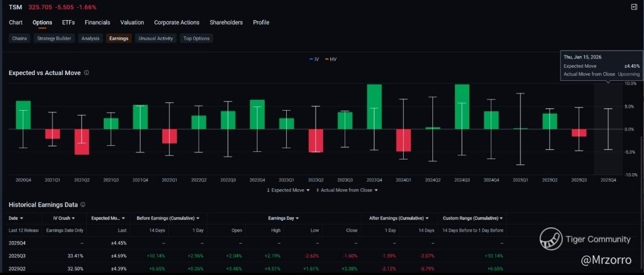Click the 2024Q2 quarter axis label
This screenshot has height=275, width=644.
[x=433, y=180]
